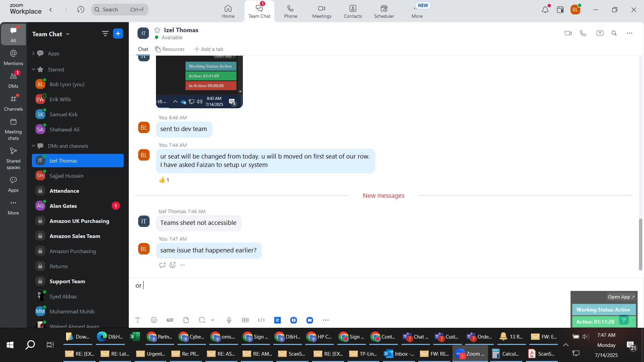Share screen with Izel Thomas
This screenshot has width=644, height=362.
(600, 33)
